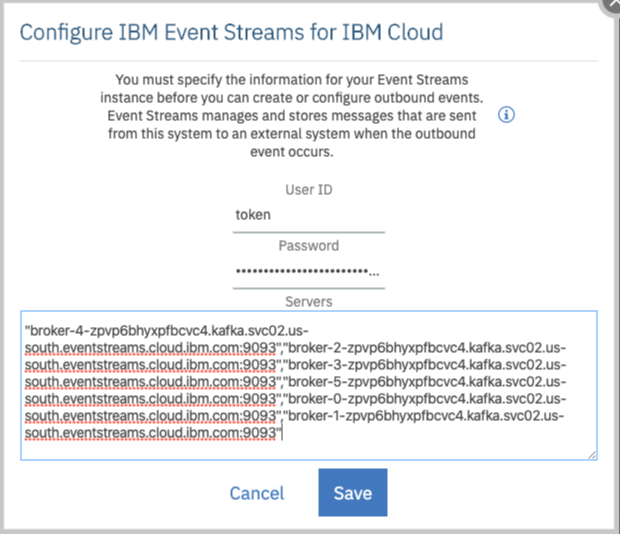Click the User ID label
This screenshot has height=534, width=620.
[309, 190]
